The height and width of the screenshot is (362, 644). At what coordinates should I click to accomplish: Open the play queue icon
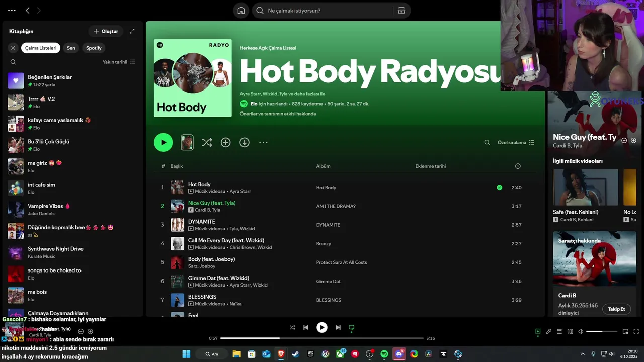[559, 331]
